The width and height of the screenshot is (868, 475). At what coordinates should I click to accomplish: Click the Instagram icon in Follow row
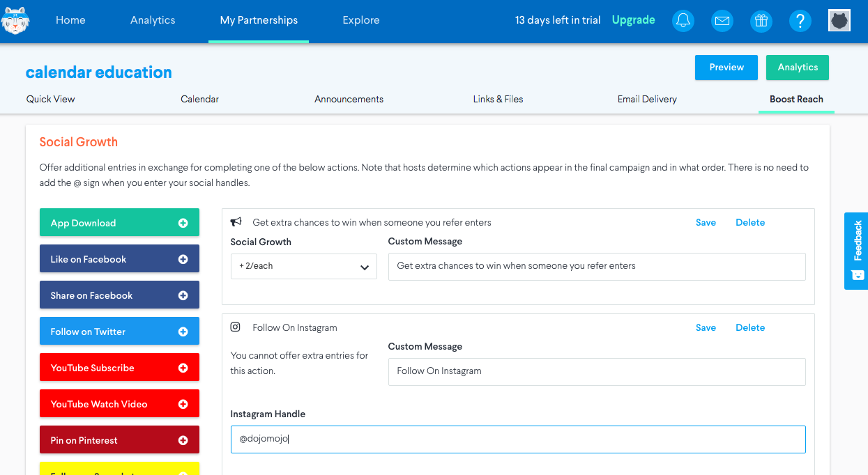pos(236,327)
